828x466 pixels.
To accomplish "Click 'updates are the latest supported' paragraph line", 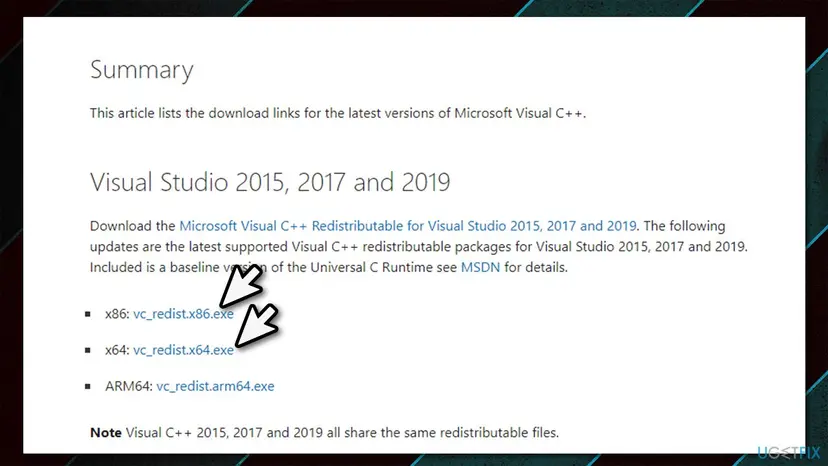I will pyautogui.click(x=418, y=247).
